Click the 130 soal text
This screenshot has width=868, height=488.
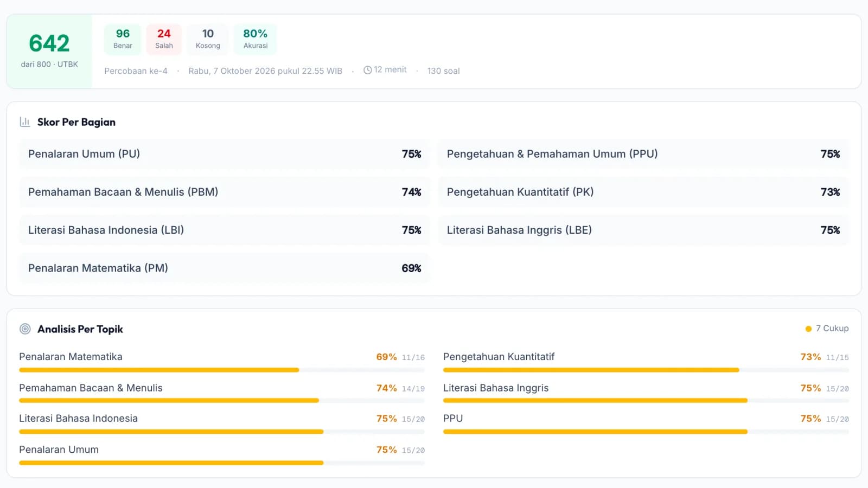pyautogui.click(x=443, y=71)
